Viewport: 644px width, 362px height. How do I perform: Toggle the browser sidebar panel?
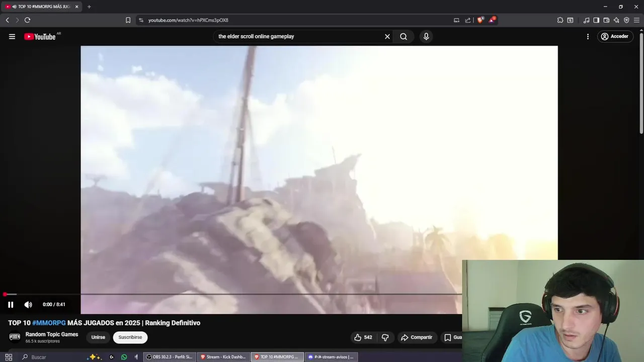point(596,20)
